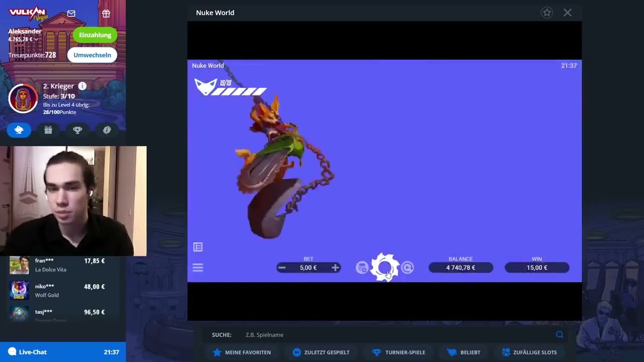Open Turnier-Spiele category
The width and height of the screenshot is (644, 362).
point(398,352)
